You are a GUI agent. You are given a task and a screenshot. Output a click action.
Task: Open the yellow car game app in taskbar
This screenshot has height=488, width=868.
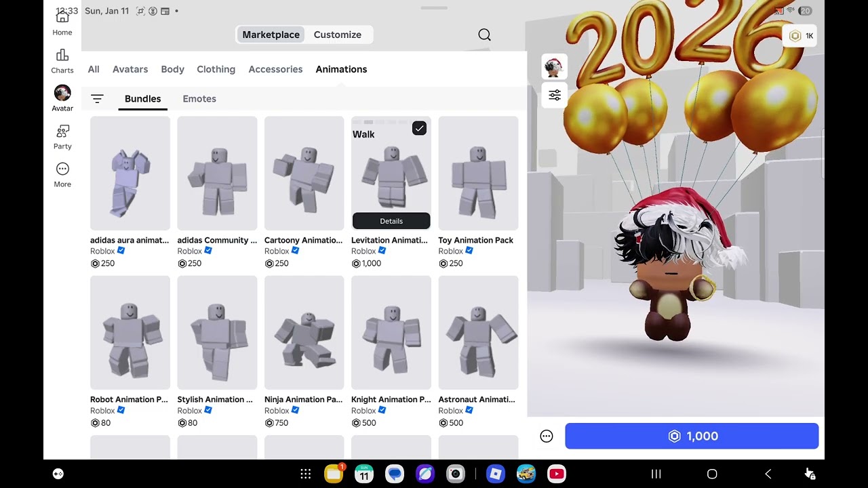[x=526, y=474]
